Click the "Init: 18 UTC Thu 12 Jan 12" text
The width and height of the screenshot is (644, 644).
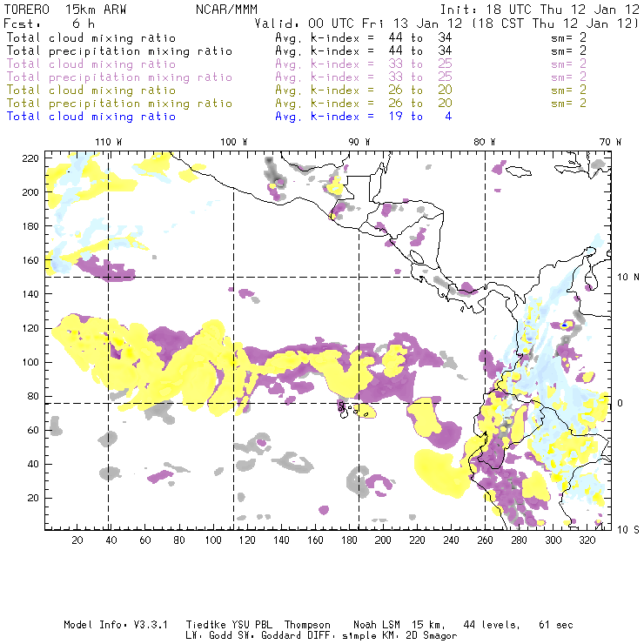[540, 10]
